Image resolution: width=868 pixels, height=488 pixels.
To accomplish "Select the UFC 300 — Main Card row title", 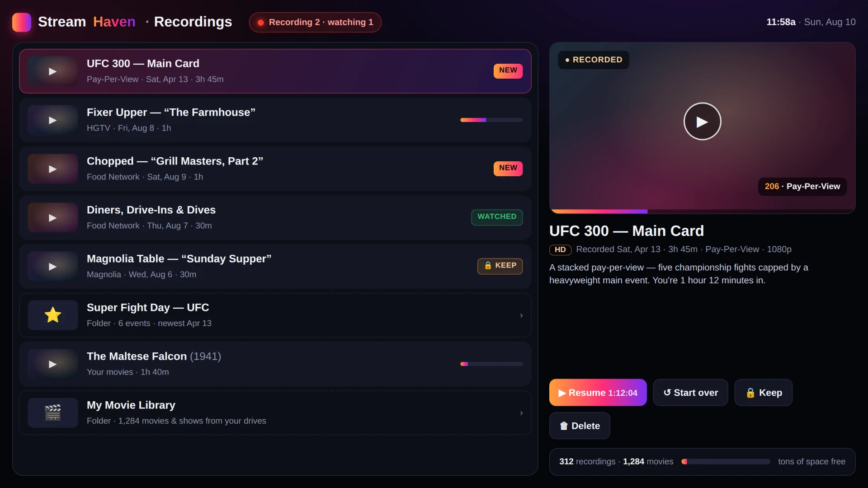I will click(143, 64).
